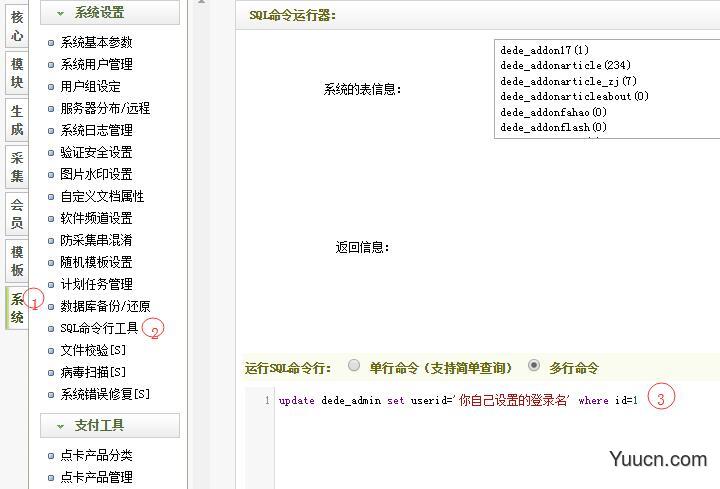This screenshot has height=489, width=720.
Task: Open 系统基本参数 settings link
Action: (x=96, y=42)
